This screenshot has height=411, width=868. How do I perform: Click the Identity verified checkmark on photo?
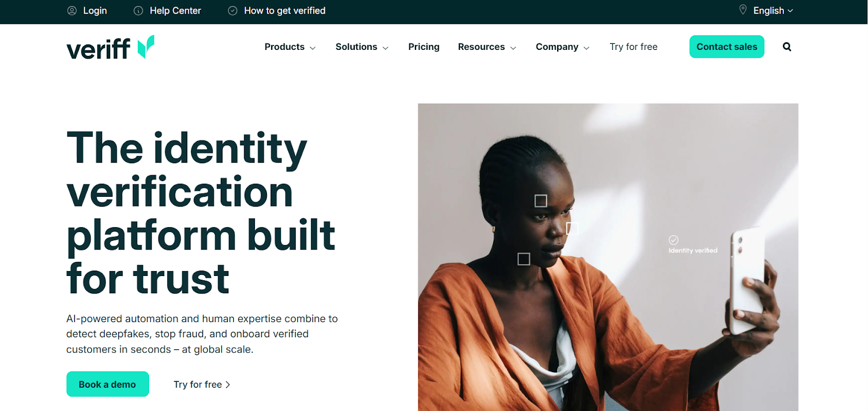tap(674, 240)
